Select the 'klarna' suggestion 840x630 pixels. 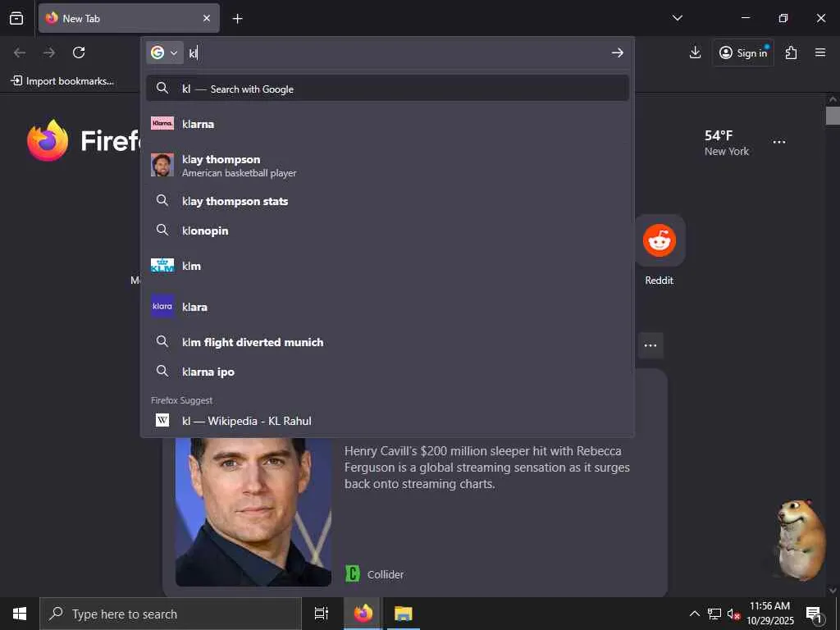(387, 124)
